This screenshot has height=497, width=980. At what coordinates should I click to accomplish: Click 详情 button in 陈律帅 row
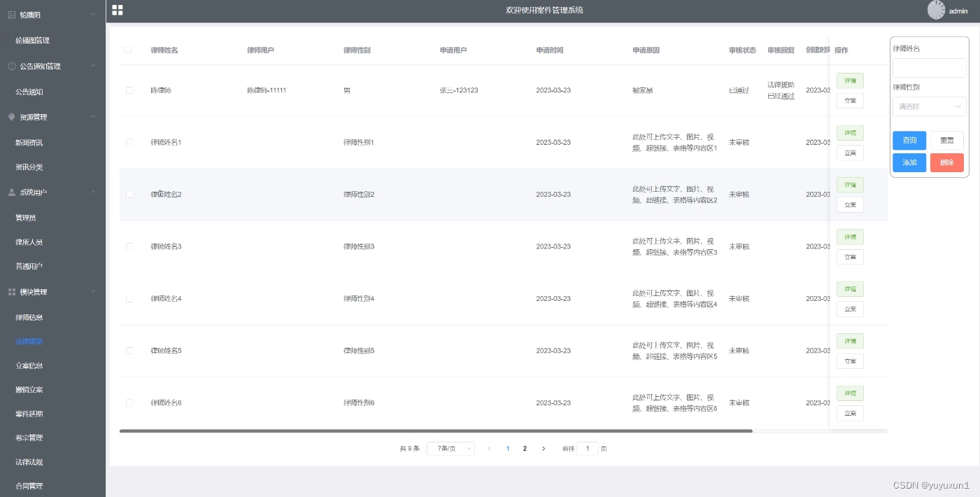(850, 80)
